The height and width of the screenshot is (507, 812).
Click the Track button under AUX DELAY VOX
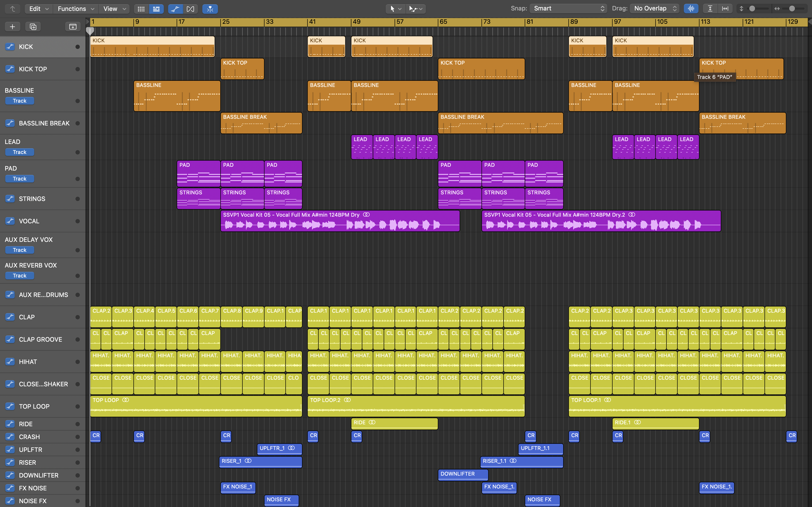pos(19,250)
